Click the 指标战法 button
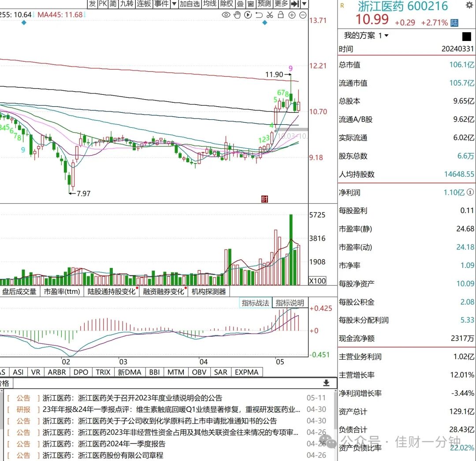This screenshot has height=461, width=476. pos(255,303)
